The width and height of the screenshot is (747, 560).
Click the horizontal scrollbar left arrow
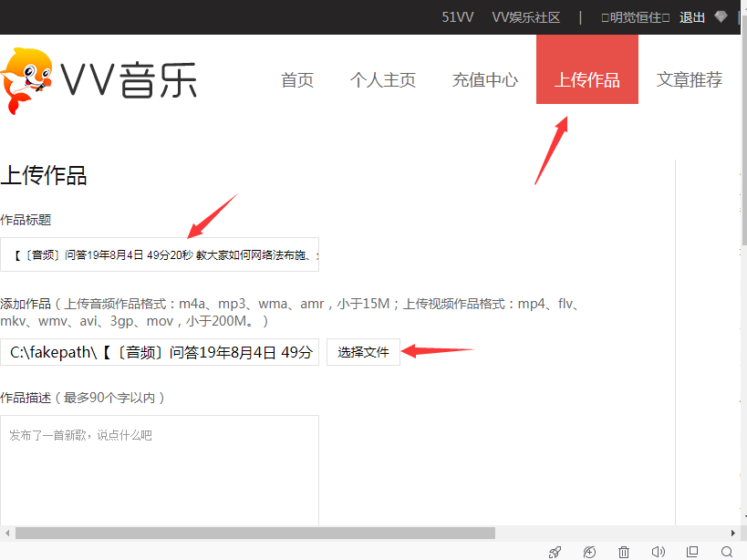7,533
